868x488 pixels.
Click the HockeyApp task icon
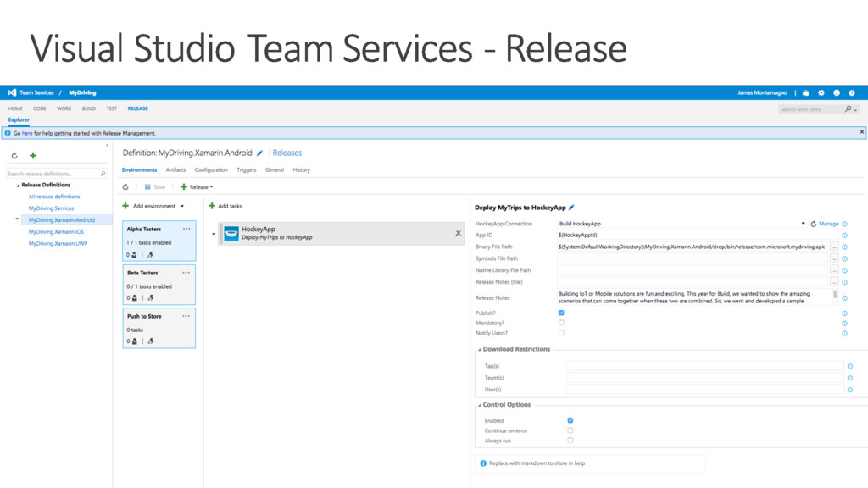[231, 234]
